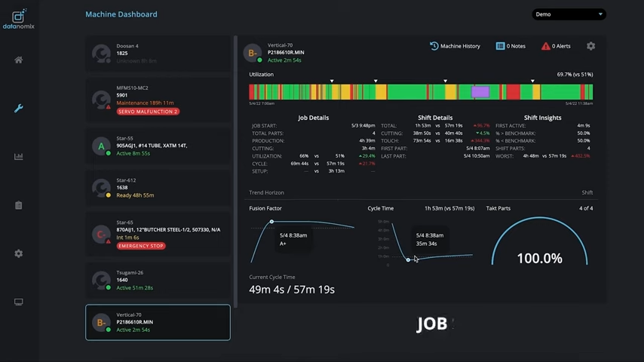View 0 Notes
Image resolution: width=644 pixels, height=362 pixels.
(511, 46)
